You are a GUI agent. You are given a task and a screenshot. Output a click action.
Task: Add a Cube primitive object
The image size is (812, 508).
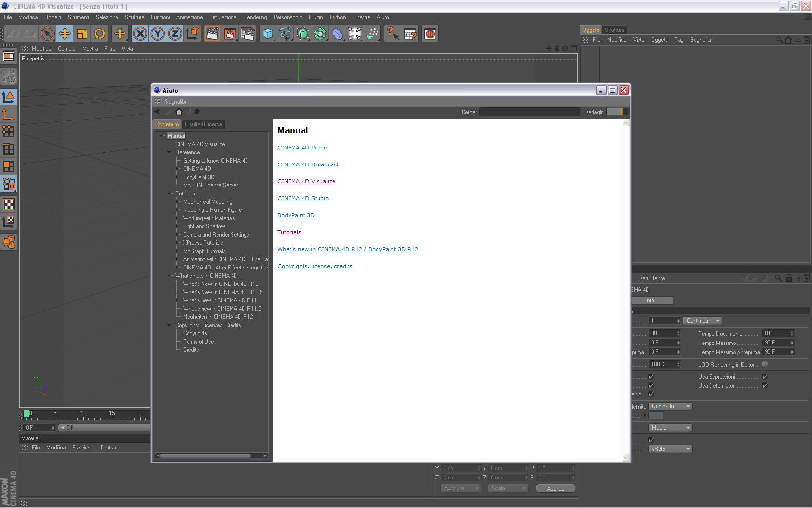point(268,33)
